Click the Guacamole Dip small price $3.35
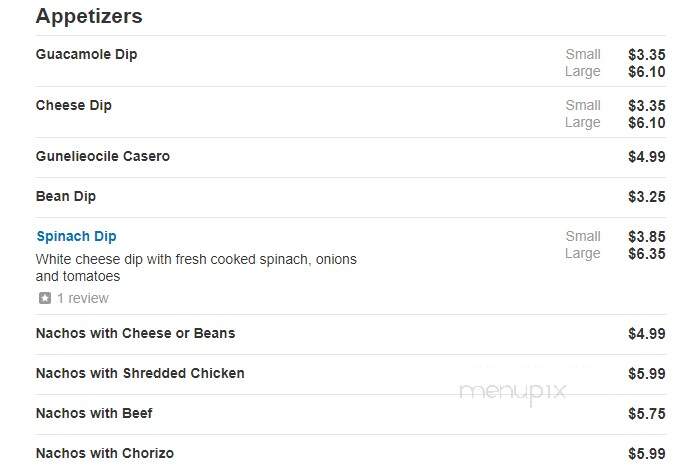This screenshot has height=474, width=692. pyautogui.click(x=647, y=55)
